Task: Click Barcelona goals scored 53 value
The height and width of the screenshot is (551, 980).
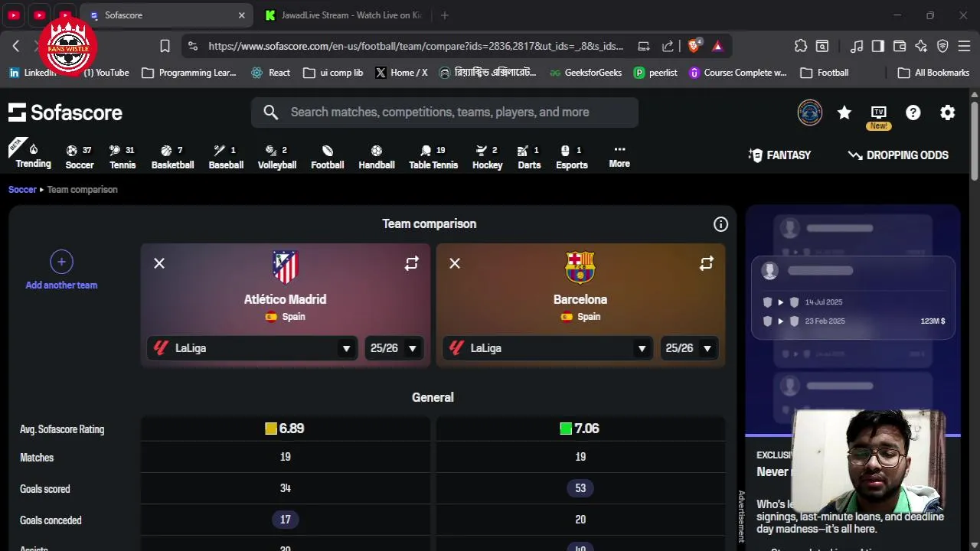Action: click(580, 488)
